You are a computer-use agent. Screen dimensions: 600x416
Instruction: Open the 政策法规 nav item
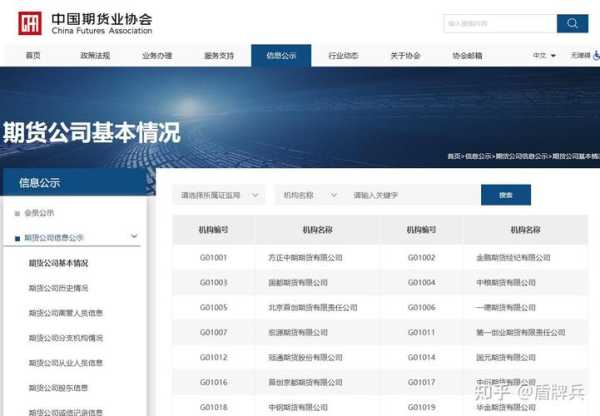pyautogui.click(x=95, y=55)
